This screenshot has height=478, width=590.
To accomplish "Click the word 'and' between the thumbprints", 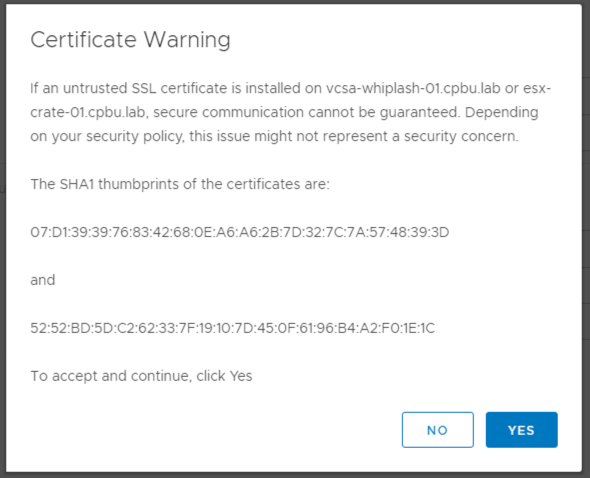I will [x=43, y=280].
